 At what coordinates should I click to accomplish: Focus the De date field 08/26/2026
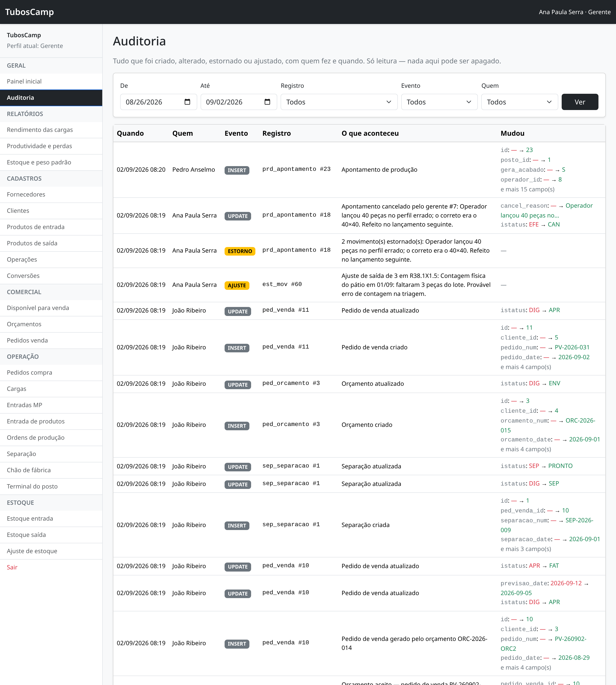point(158,102)
